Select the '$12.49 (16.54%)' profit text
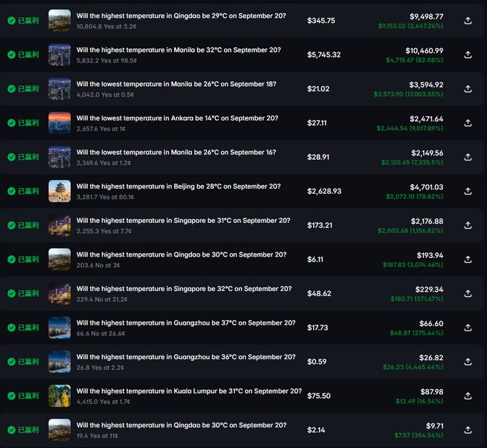487x448 pixels. tap(419, 401)
